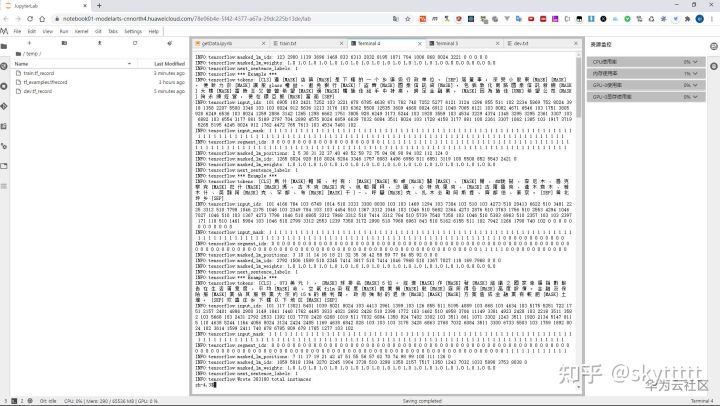
Task: Open the Run menu
Action: (x=64, y=31)
